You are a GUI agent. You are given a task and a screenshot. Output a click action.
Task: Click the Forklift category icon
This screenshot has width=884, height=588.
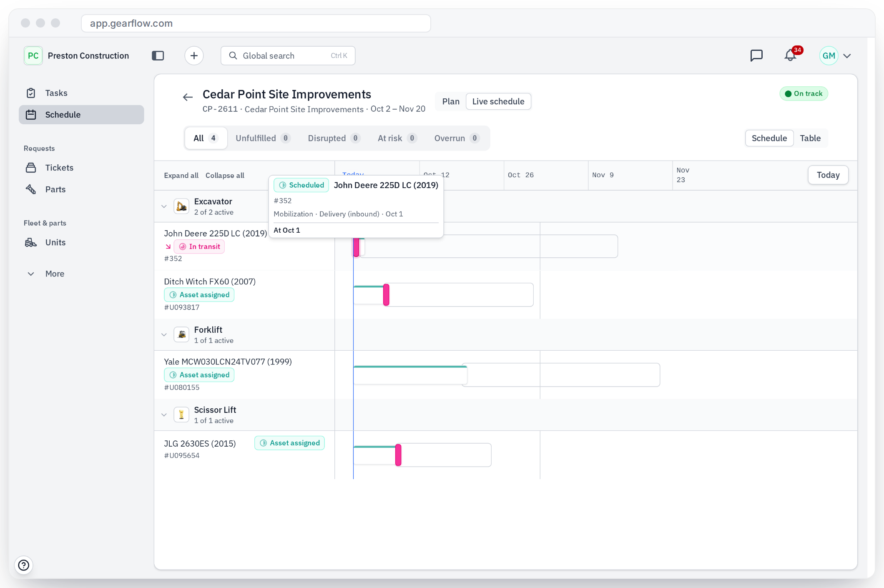tap(181, 334)
